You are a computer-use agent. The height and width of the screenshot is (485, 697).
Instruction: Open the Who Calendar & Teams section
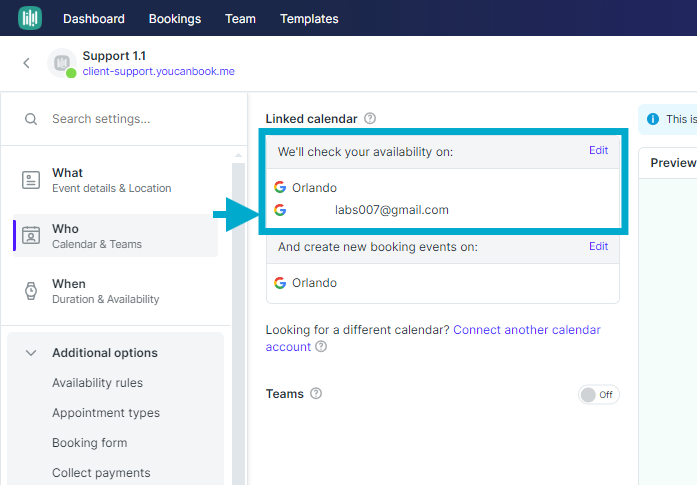(116, 236)
